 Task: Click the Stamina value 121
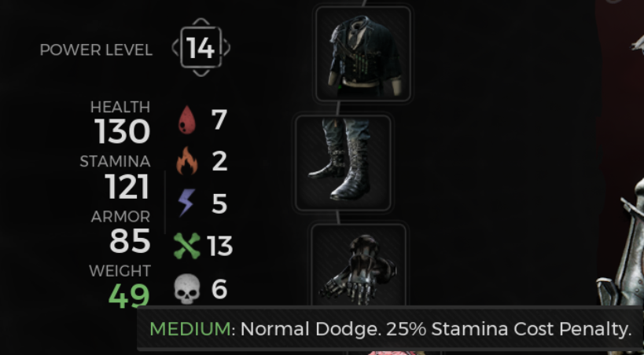(x=127, y=187)
